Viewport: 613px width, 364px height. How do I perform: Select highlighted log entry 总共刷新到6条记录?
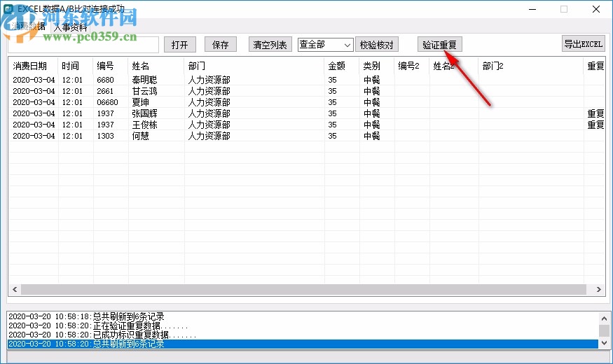coord(303,344)
